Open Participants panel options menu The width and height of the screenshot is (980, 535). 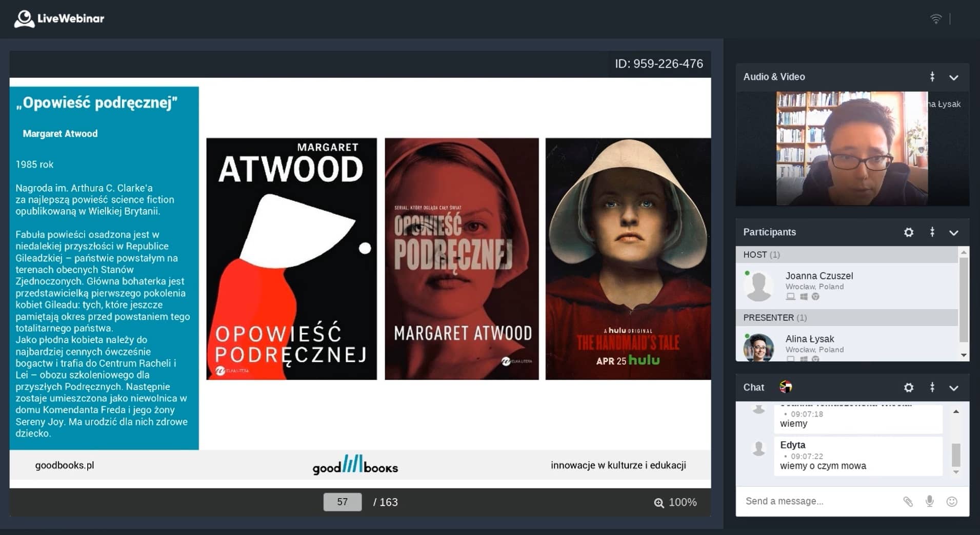(x=932, y=232)
